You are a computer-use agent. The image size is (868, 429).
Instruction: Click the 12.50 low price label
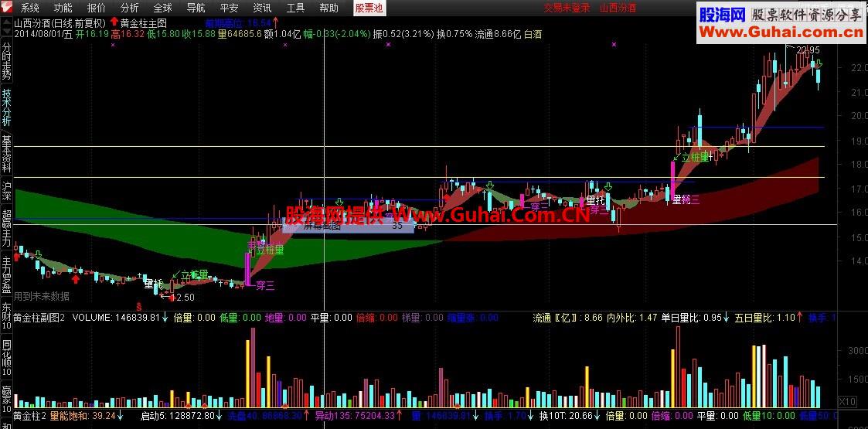click(182, 298)
